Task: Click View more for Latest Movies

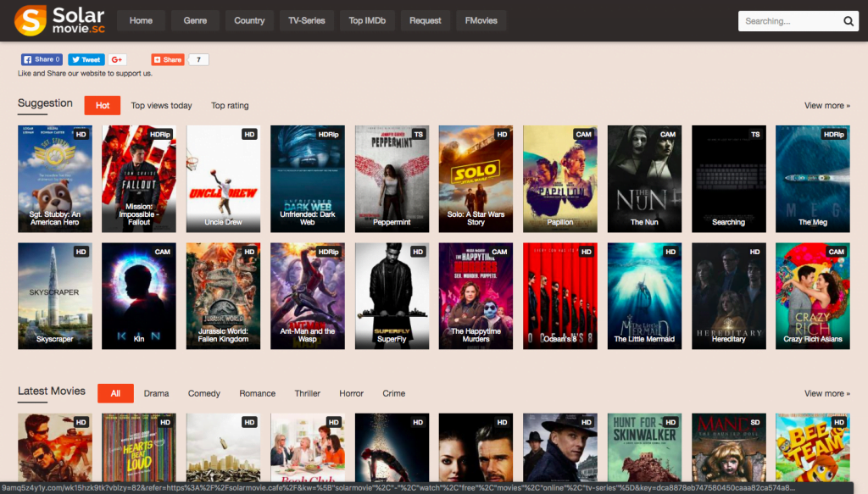Action: [x=828, y=393]
